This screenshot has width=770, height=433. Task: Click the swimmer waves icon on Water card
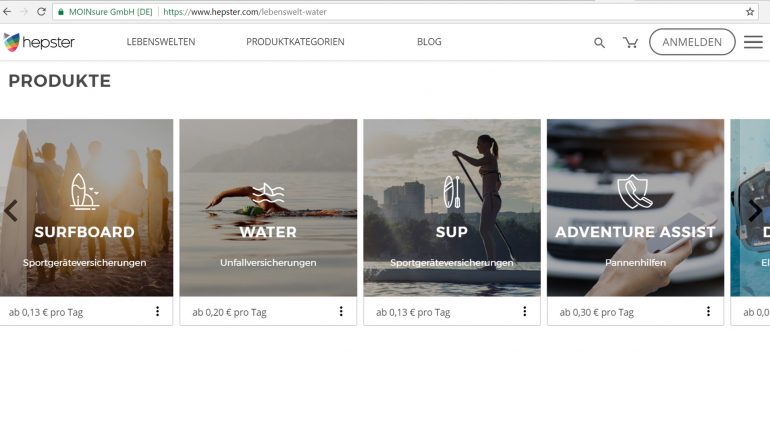point(268,193)
